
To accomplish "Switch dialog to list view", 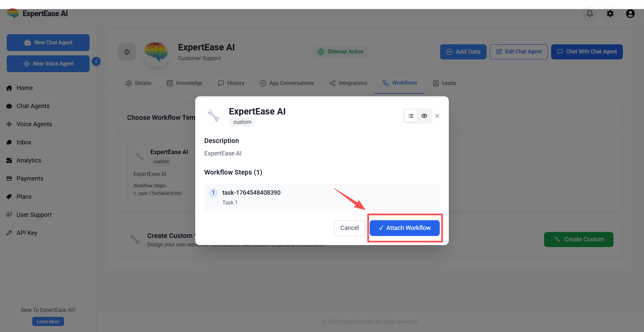I will tap(411, 116).
